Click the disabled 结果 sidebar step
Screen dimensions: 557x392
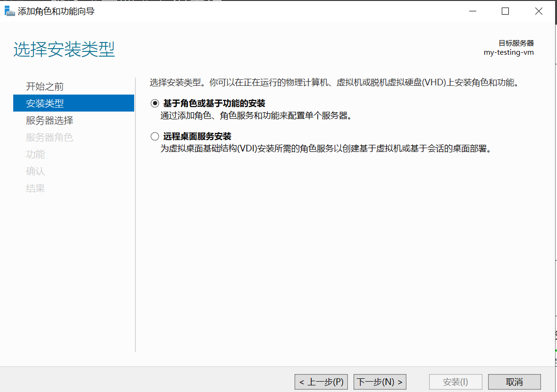tap(35, 188)
